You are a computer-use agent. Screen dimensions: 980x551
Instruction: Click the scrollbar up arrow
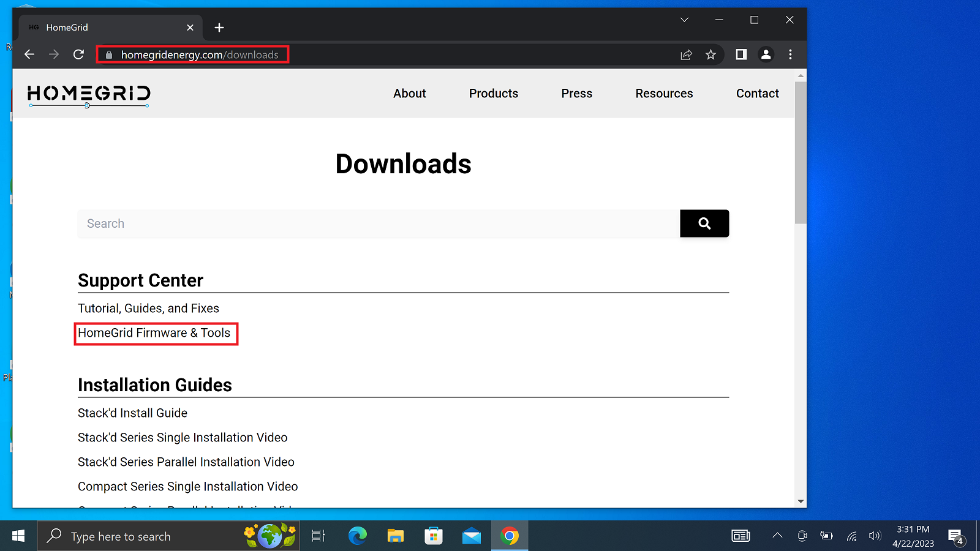click(801, 75)
